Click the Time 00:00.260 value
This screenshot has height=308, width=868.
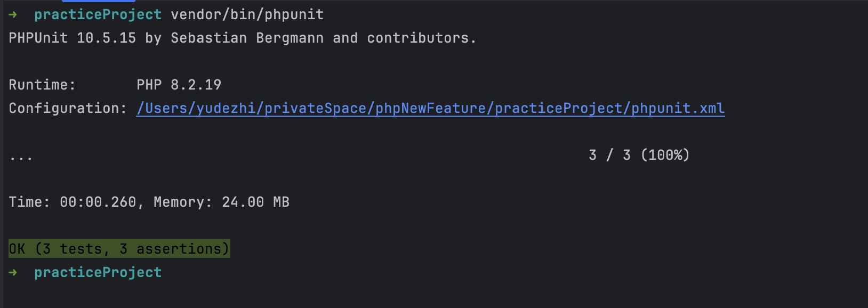(x=98, y=202)
